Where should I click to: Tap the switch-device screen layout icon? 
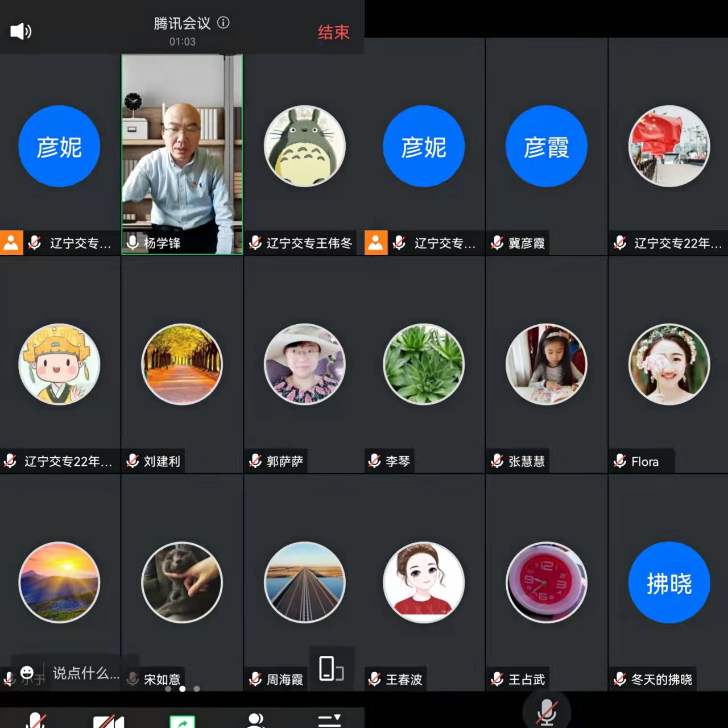click(331, 668)
